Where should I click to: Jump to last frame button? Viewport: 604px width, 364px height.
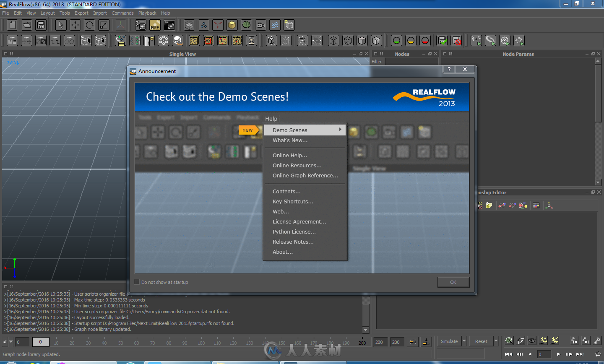click(580, 354)
